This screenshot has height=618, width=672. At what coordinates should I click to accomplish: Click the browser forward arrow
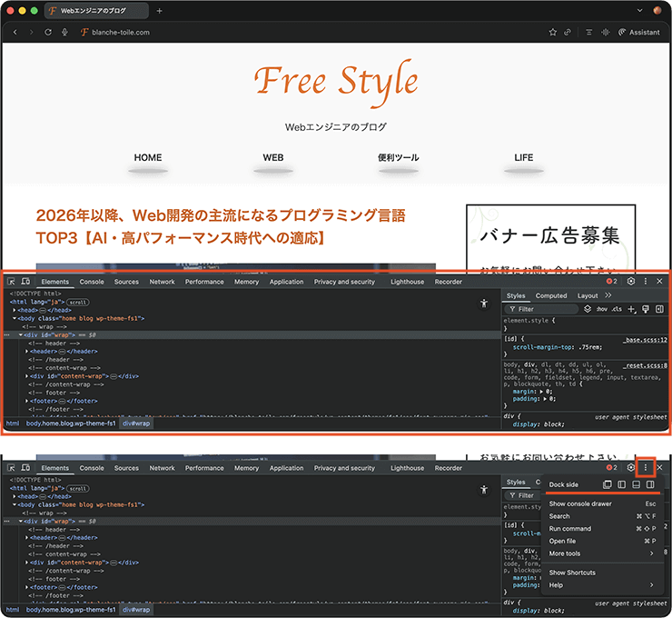tap(31, 32)
